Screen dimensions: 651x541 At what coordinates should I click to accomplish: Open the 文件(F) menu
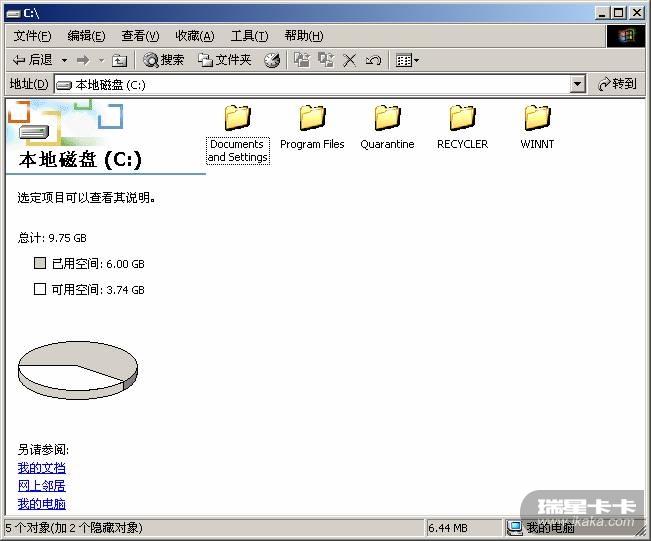[x=32, y=36]
